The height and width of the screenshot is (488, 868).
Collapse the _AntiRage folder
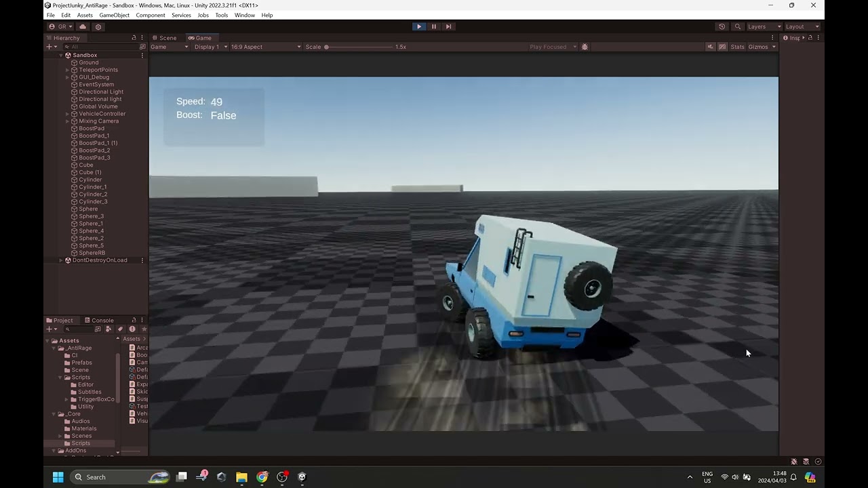[54, 348]
